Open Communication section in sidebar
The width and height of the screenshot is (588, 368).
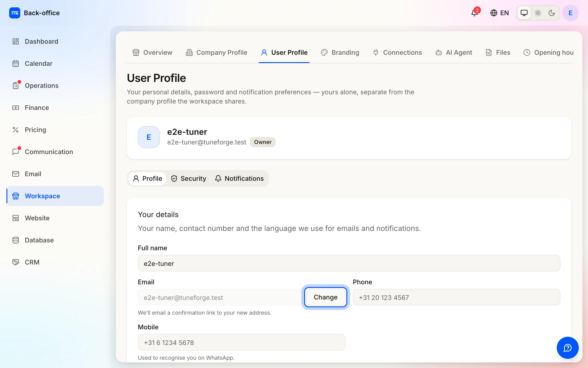(55, 152)
